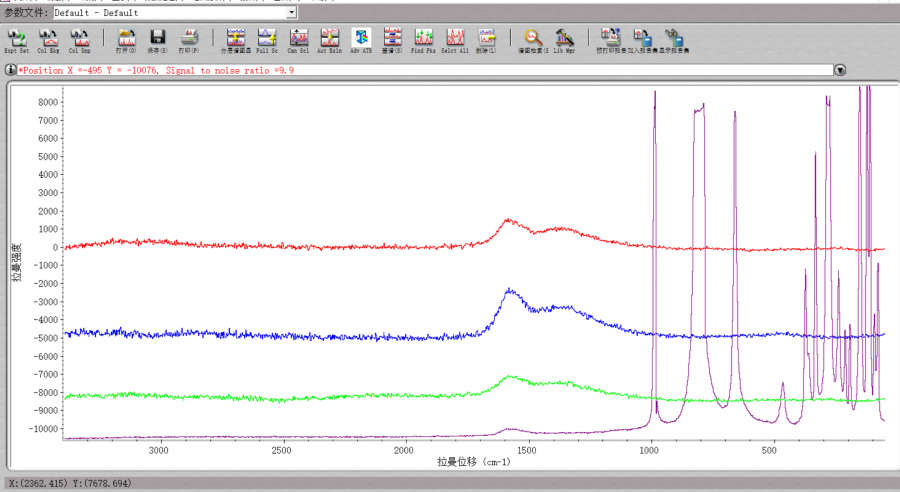The height and width of the screenshot is (492, 900).
Task: Open the 参数文件 Default dropdown
Action: click(x=291, y=13)
